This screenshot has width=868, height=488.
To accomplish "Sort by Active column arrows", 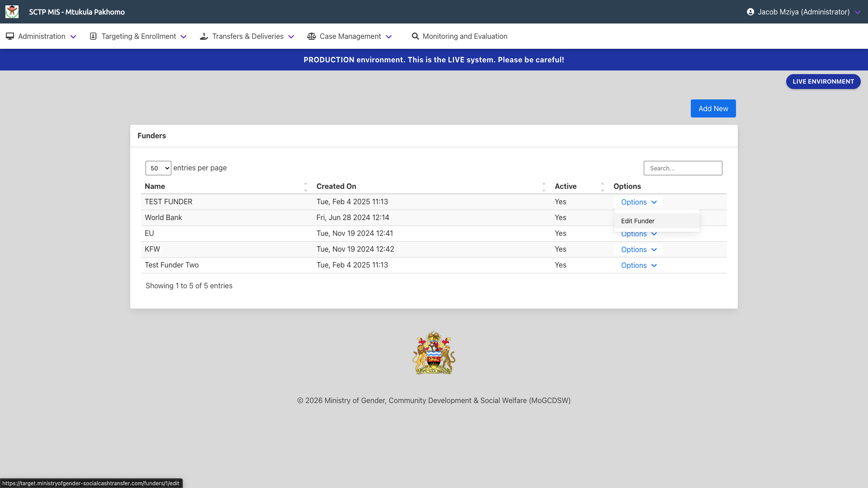I will (603, 187).
